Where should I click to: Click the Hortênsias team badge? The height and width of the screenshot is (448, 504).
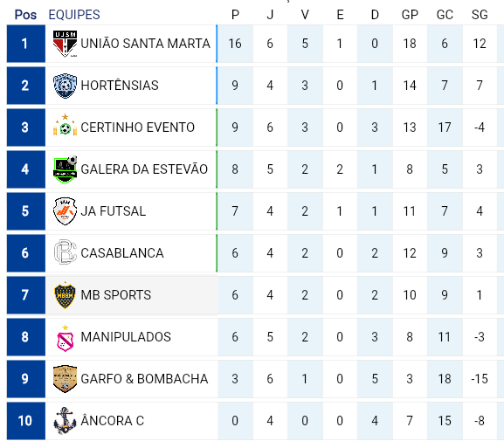65,86
